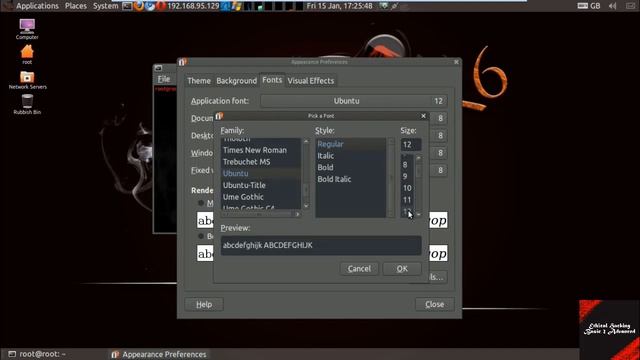Click the clock showing Fri 15 Jan
The image size is (640, 360).
click(340, 6)
